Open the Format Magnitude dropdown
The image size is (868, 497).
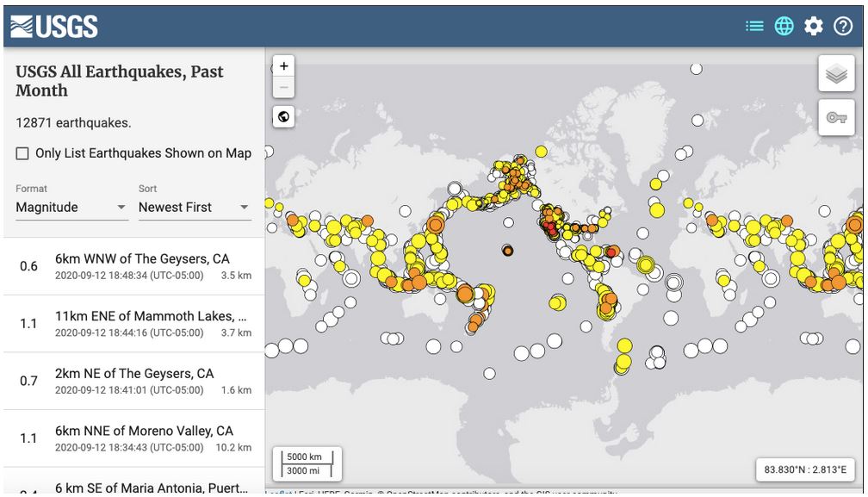point(72,208)
